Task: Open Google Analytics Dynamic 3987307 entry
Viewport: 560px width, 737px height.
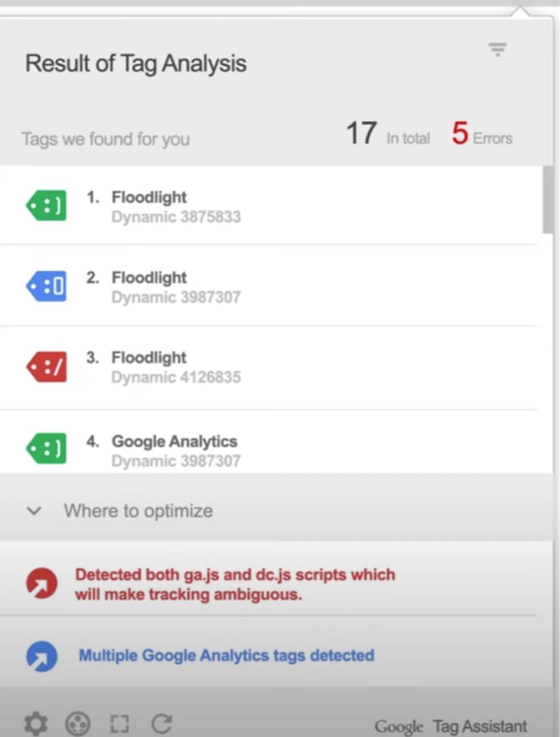Action: coord(269,442)
